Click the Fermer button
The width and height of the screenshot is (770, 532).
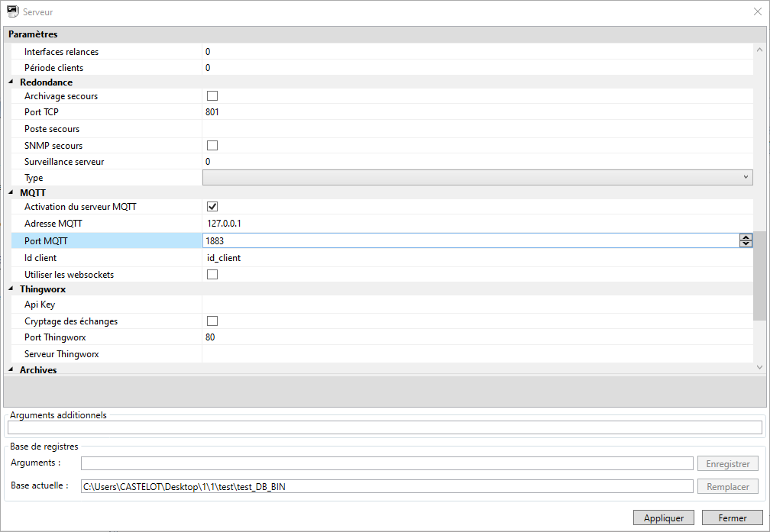pyautogui.click(x=732, y=518)
